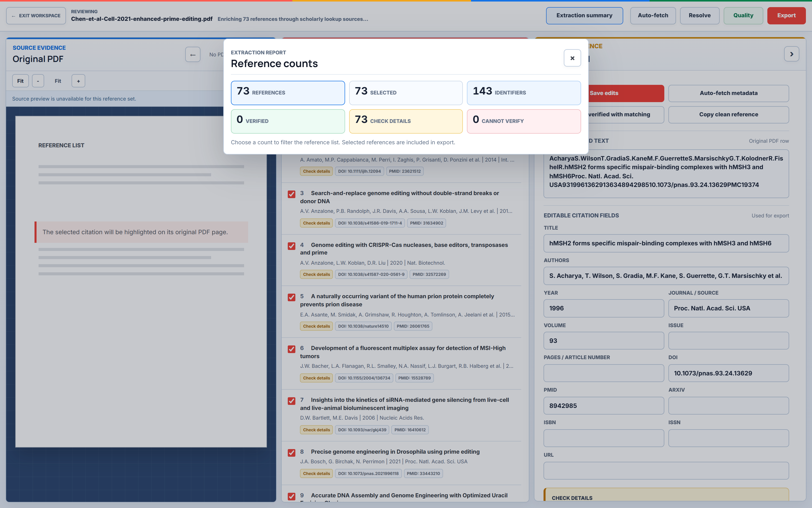This screenshot has height=508, width=812.
Task: Open reference 5 prion protein title
Action: coord(397,300)
